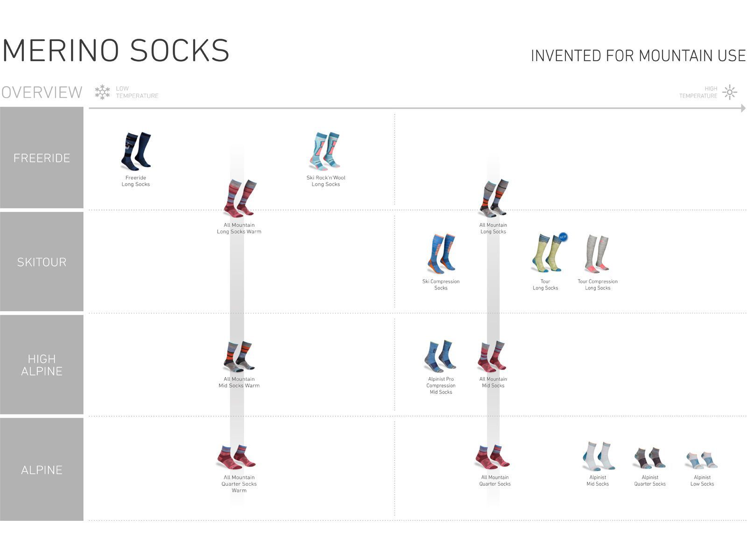
Task: Select the FREERIDE category tab
Action: (x=42, y=158)
